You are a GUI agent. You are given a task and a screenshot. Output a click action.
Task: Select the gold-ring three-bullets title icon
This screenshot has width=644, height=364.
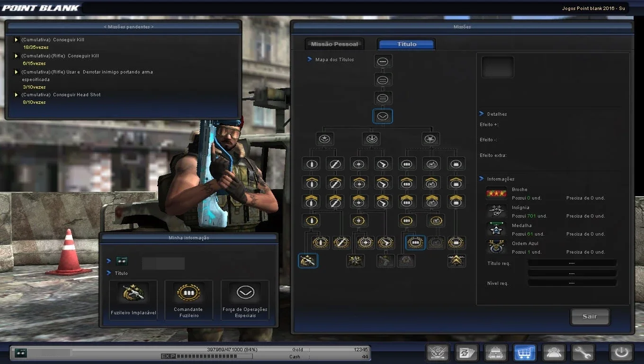407,220
